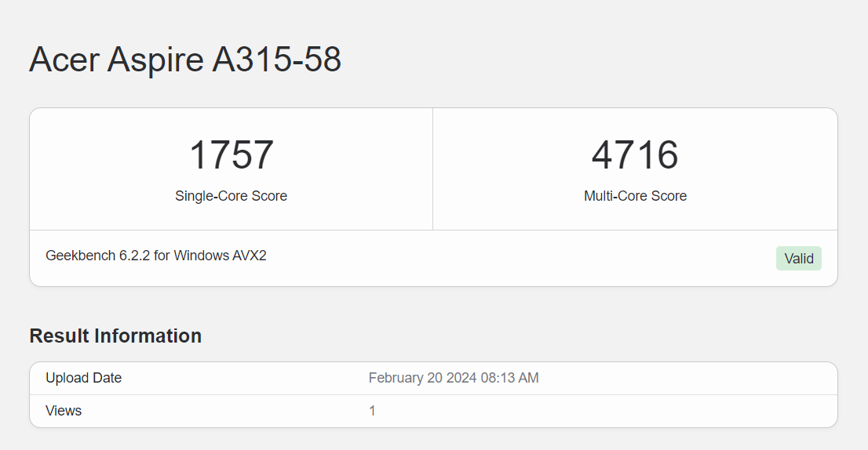Select the 4716 multi-core score number
This screenshot has width=868, height=450.
coord(635,154)
